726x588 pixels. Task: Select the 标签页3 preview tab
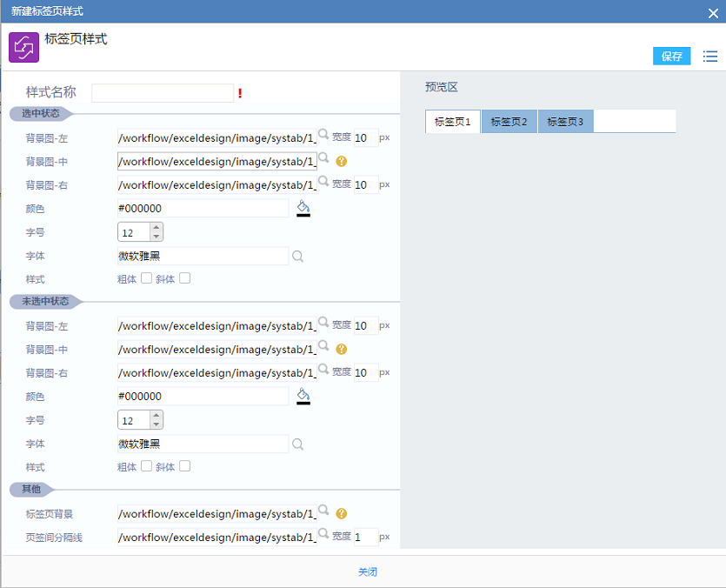coord(565,122)
